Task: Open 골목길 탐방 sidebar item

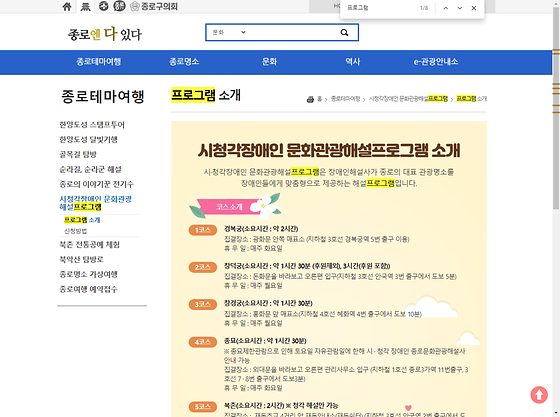Action: (x=78, y=154)
